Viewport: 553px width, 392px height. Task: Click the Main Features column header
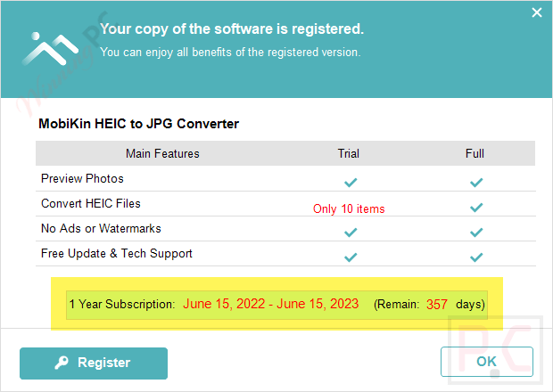162,153
